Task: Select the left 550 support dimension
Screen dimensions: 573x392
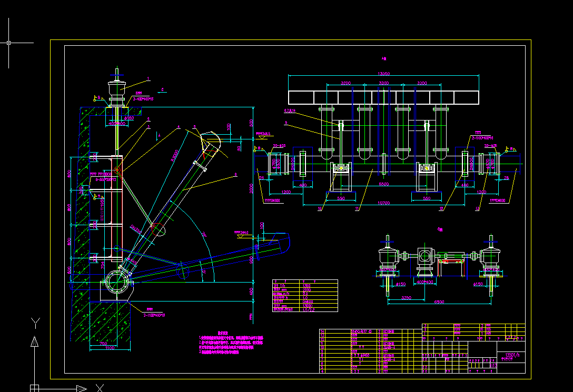Action: point(341,198)
